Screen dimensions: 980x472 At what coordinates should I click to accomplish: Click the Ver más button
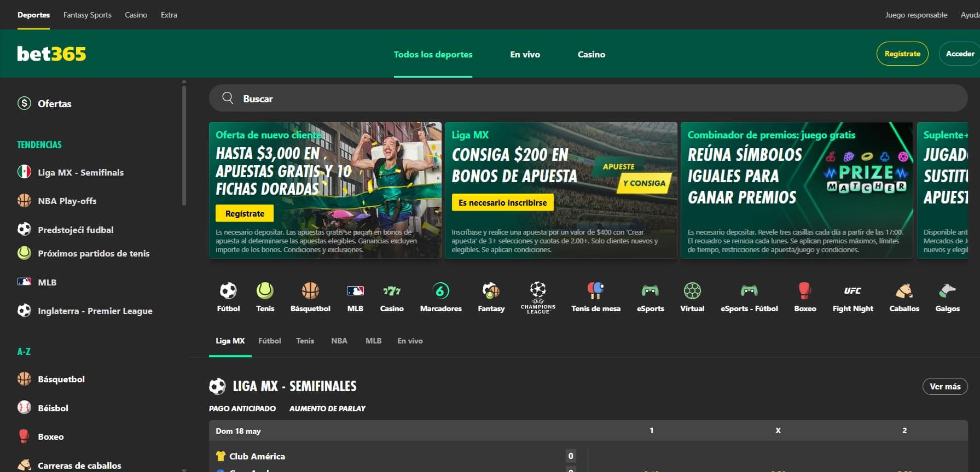[x=944, y=386]
